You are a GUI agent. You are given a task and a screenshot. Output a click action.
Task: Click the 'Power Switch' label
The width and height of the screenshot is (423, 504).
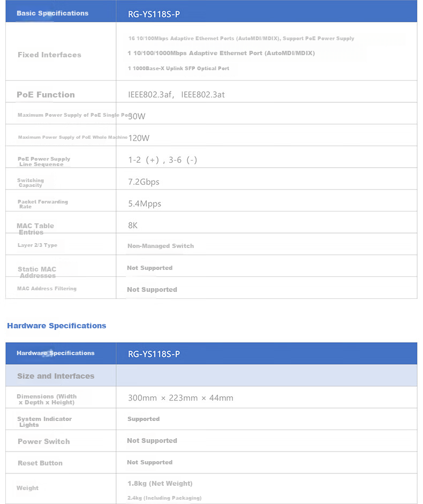click(x=44, y=442)
